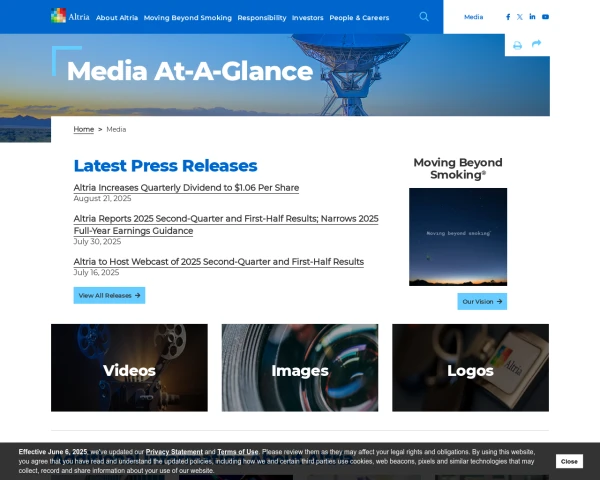The width and height of the screenshot is (600, 480).
Task: Open Altria's Facebook page icon
Action: [x=508, y=17]
